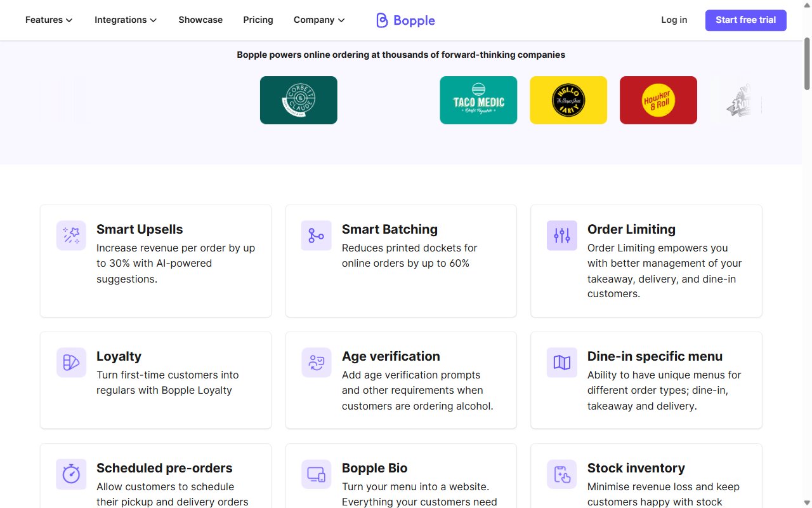Click the Smart Batching branch icon
Image resolution: width=812 pixels, height=508 pixels.
(x=317, y=236)
